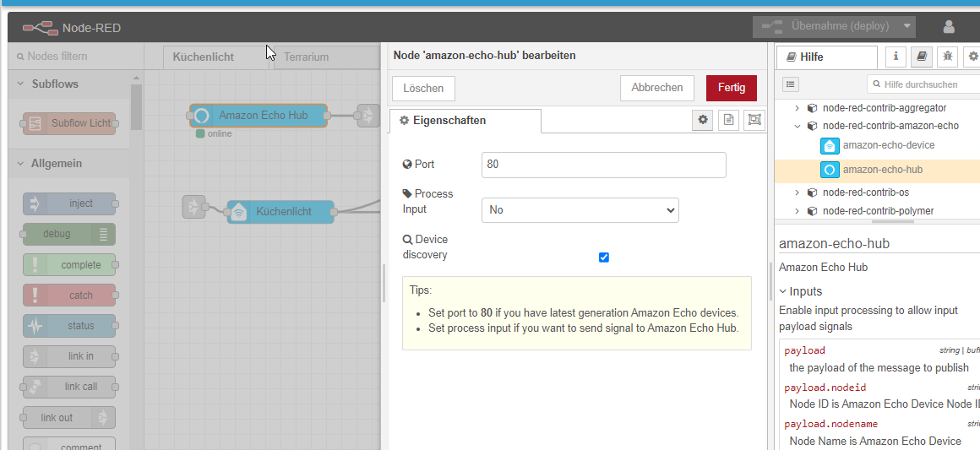Screen dimensions: 980x450
Task: Open the deploy dropdown arrow
Action: (x=906, y=26)
